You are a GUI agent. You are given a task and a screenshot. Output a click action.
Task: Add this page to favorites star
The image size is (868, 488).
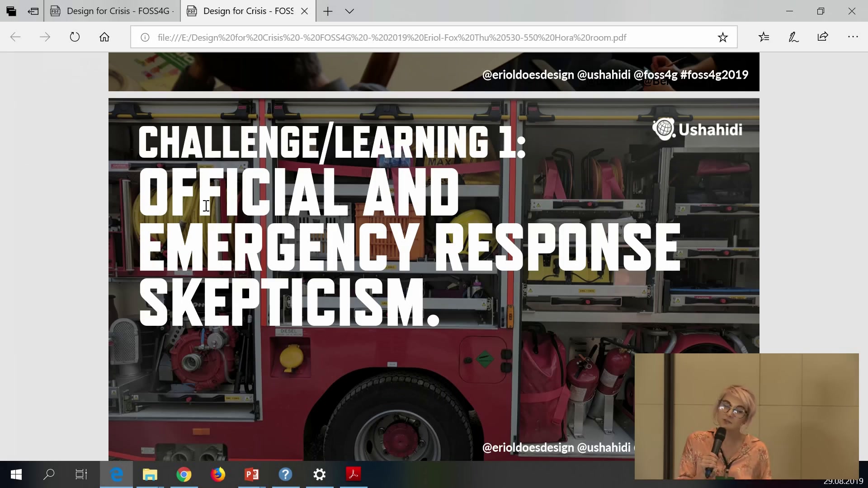(x=723, y=38)
